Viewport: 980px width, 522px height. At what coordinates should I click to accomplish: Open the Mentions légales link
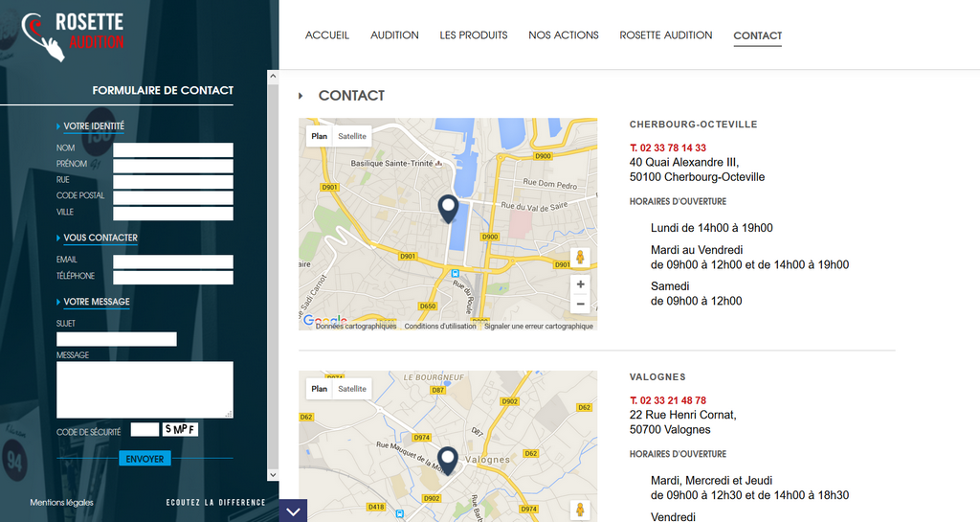(61, 502)
